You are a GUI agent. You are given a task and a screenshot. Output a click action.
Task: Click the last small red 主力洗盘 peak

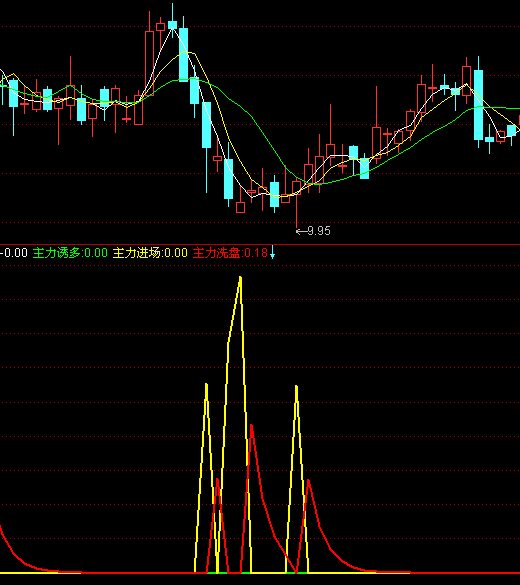pyautogui.click(x=308, y=482)
